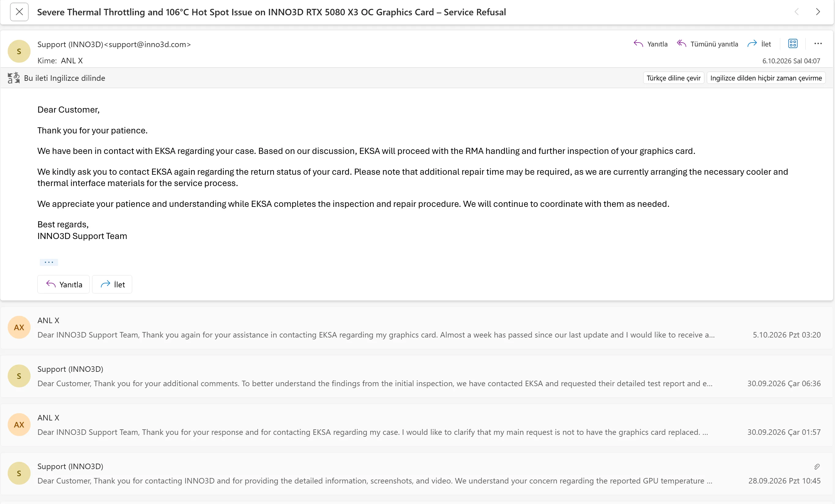835x504 pixels.
Task: Click İlet forward in message header
Action: tap(759, 44)
